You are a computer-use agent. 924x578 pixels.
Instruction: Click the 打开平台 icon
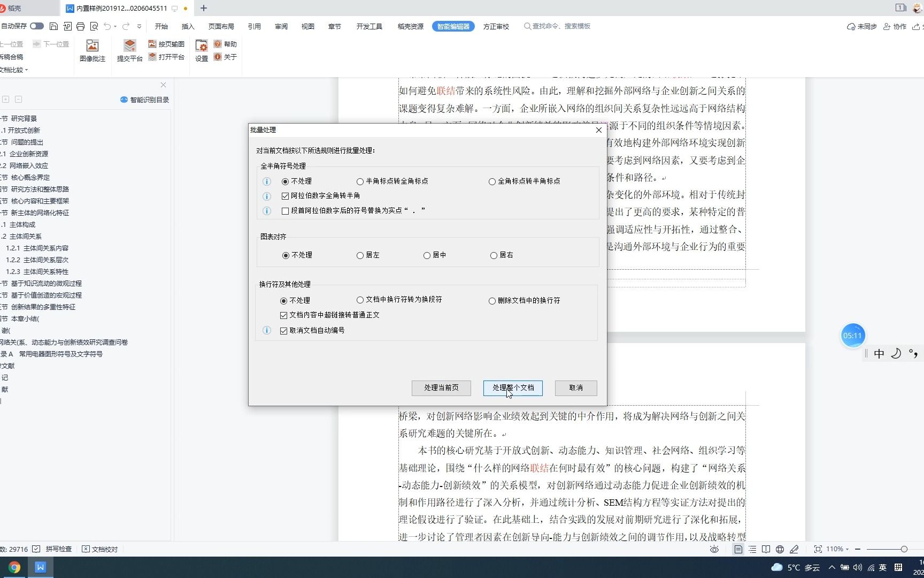point(152,57)
